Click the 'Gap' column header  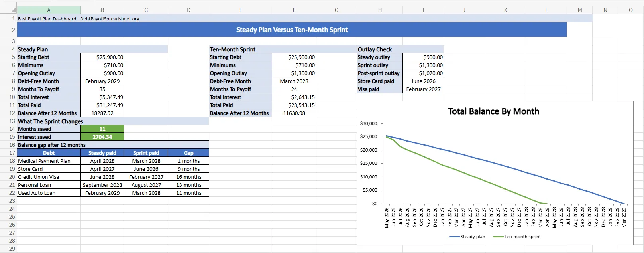[x=188, y=153]
